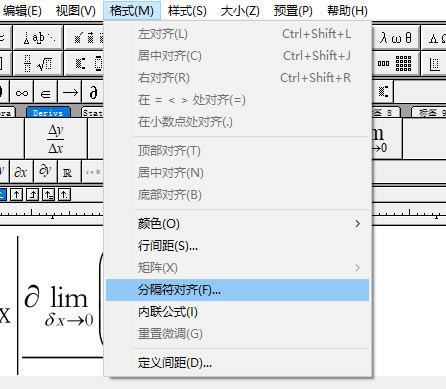Open 定义间距(D)... dialog
The height and width of the screenshot is (389, 446).
[237, 363]
